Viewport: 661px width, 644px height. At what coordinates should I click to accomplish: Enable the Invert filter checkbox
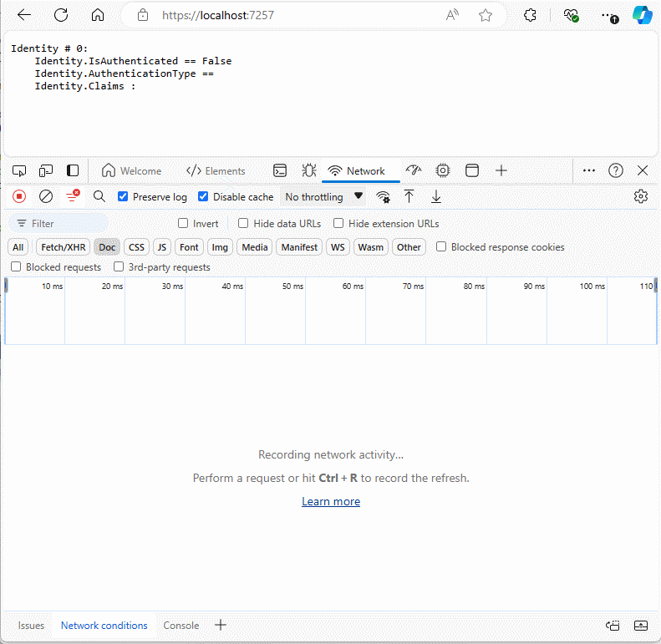183,223
